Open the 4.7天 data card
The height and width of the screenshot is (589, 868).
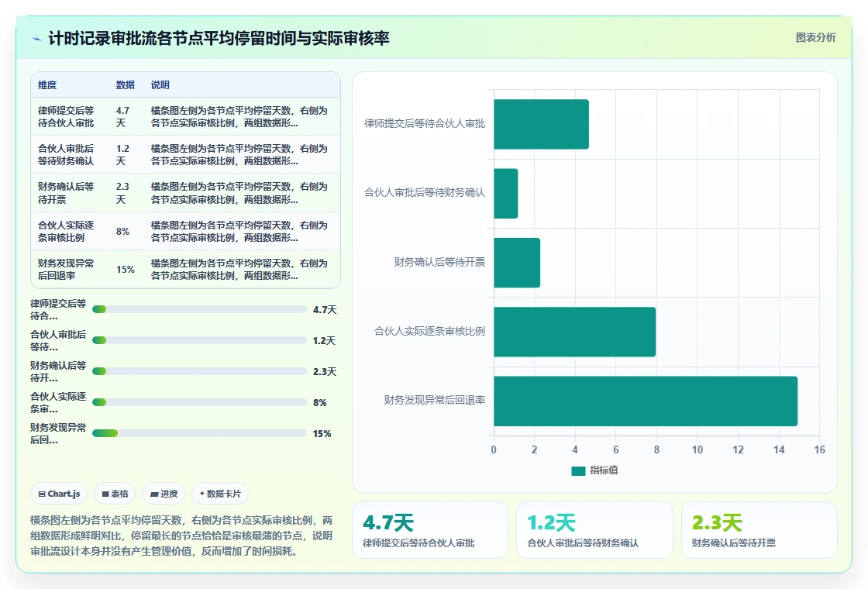430,530
